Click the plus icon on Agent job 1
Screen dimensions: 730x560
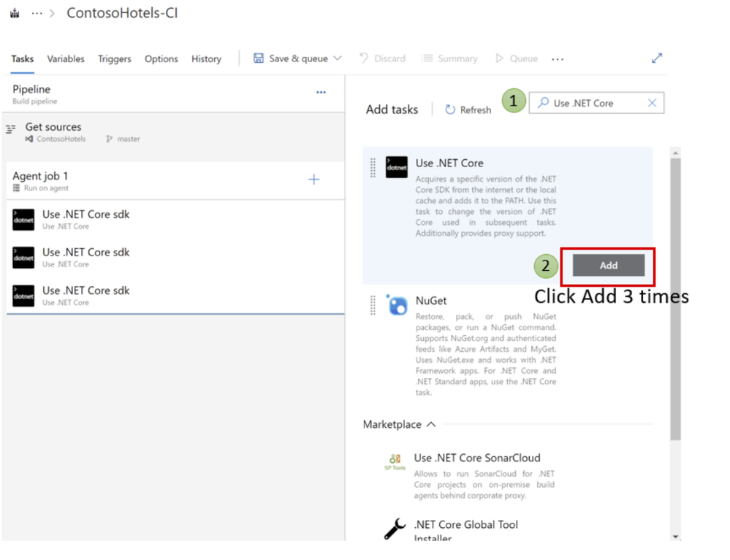tap(313, 180)
